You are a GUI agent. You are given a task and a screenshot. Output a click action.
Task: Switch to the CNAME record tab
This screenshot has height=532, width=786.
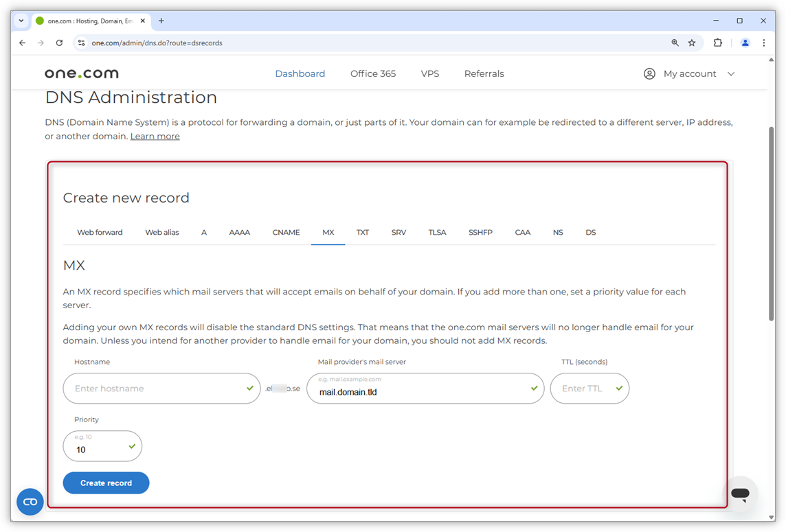pyautogui.click(x=286, y=232)
